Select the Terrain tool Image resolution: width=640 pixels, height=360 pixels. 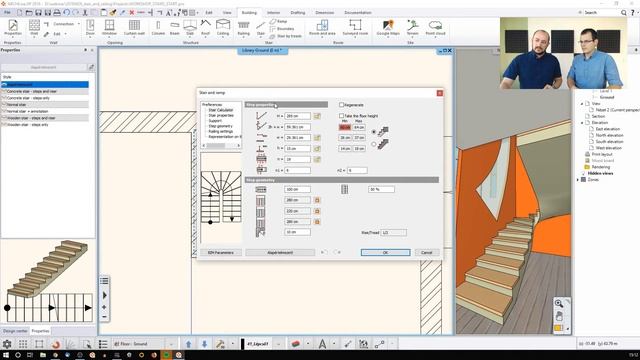[x=413, y=28]
